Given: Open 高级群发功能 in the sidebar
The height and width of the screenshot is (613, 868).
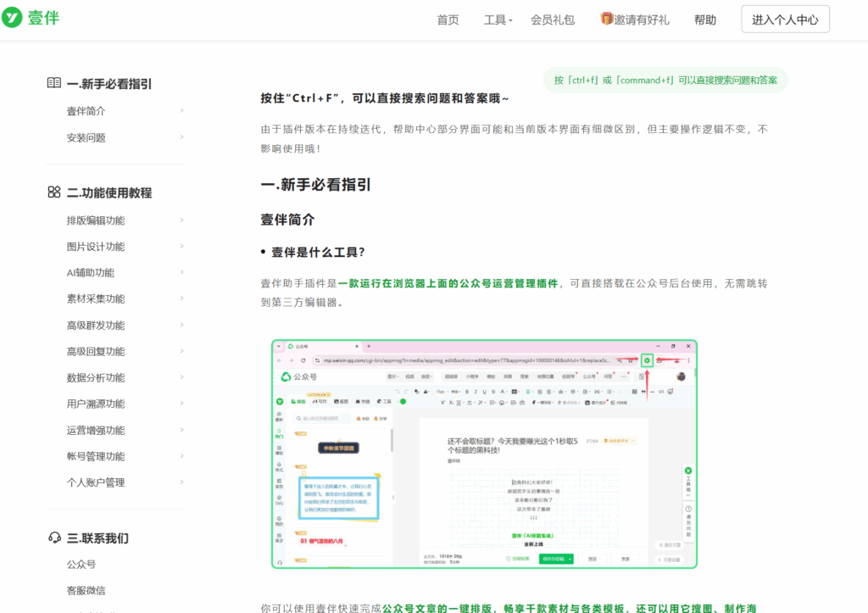Looking at the screenshot, I should 96,325.
